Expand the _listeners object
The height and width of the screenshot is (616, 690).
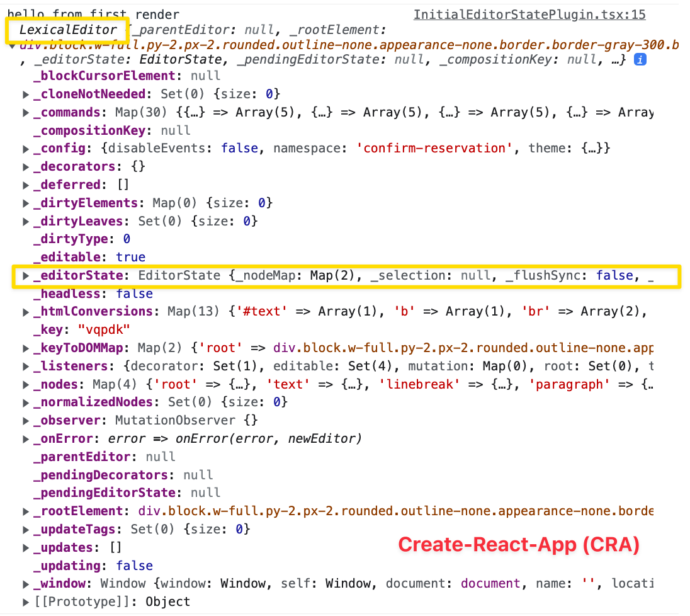tap(25, 365)
